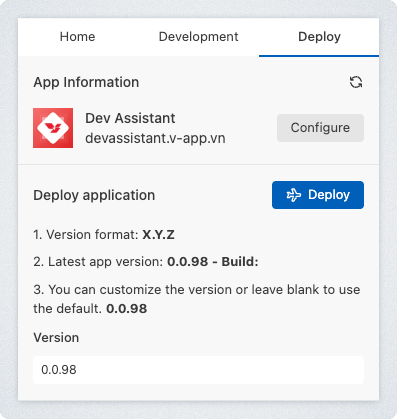This screenshot has height=419, width=397.
Task: Click the Latest app version 0.0.98 line
Action: pos(146,262)
